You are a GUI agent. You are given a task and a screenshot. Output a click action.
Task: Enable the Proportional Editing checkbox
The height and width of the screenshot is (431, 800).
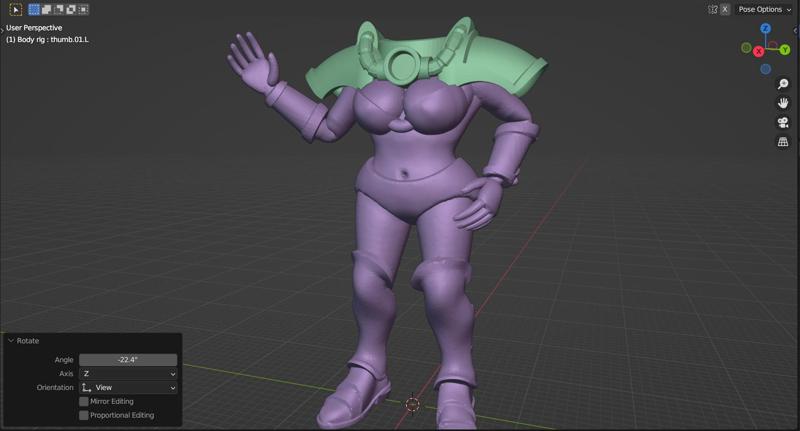click(x=84, y=415)
